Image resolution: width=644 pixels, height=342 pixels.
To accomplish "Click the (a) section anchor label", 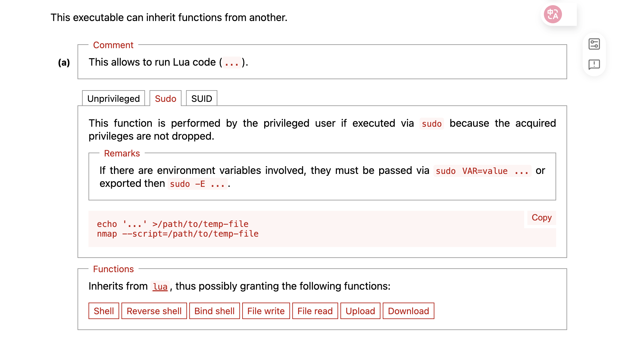I will click(64, 62).
